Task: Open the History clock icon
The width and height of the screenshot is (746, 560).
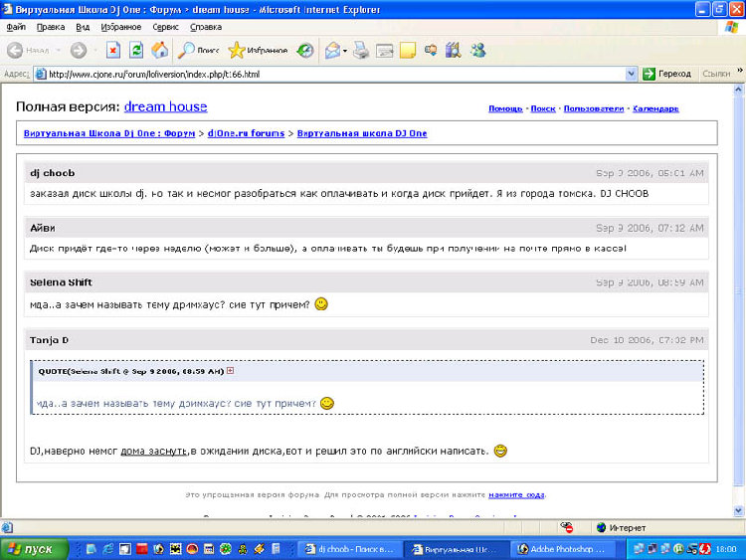Action: 305,50
